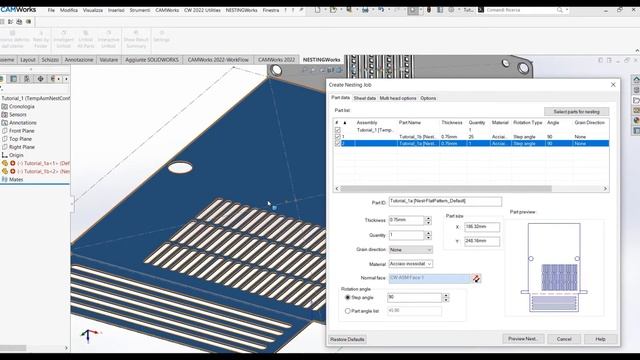This screenshot has height=360, width=640.
Task: Increase the Step angle with up spinner
Action: (446, 296)
